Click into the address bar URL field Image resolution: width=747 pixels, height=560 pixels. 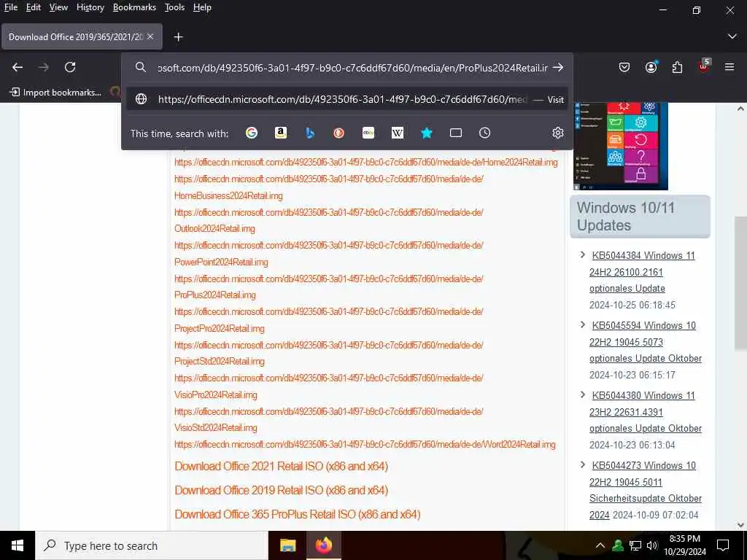coord(352,68)
